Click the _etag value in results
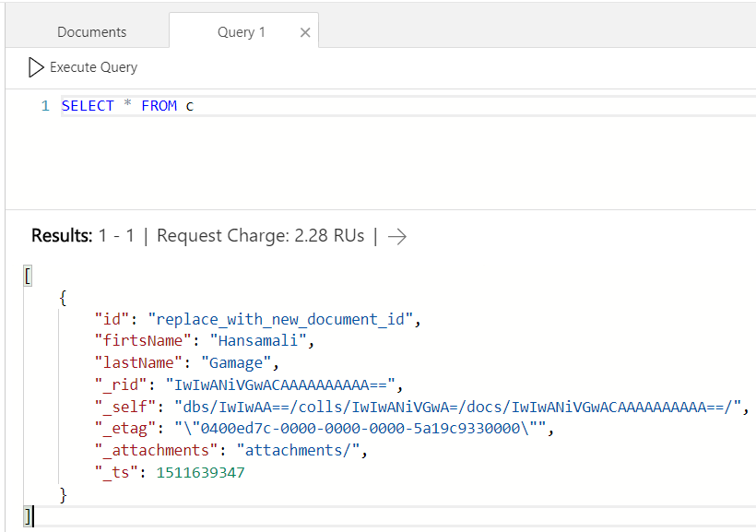The height and width of the screenshot is (532, 756). (x=360, y=429)
